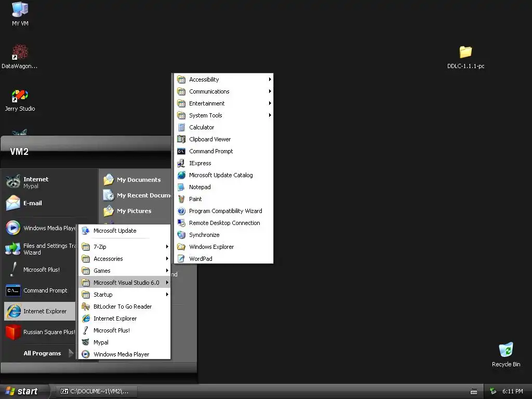Open Remote Desktop Connection
The width and height of the screenshot is (532, 399).
click(x=223, y=223)
